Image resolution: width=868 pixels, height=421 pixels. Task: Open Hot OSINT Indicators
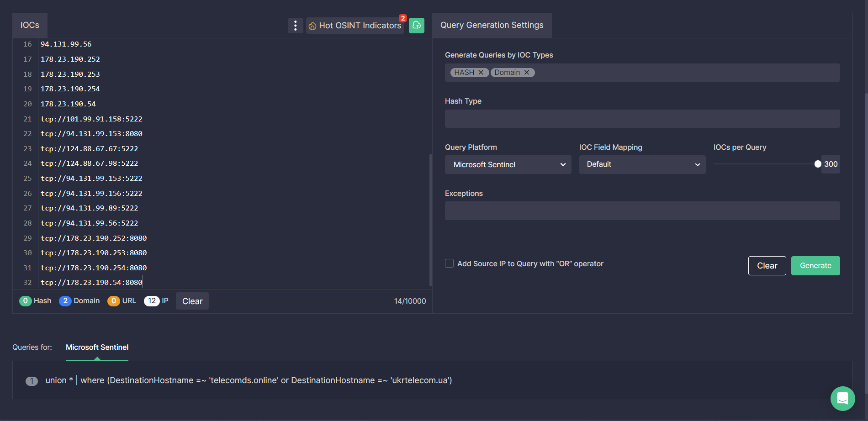tap(355, 26)
